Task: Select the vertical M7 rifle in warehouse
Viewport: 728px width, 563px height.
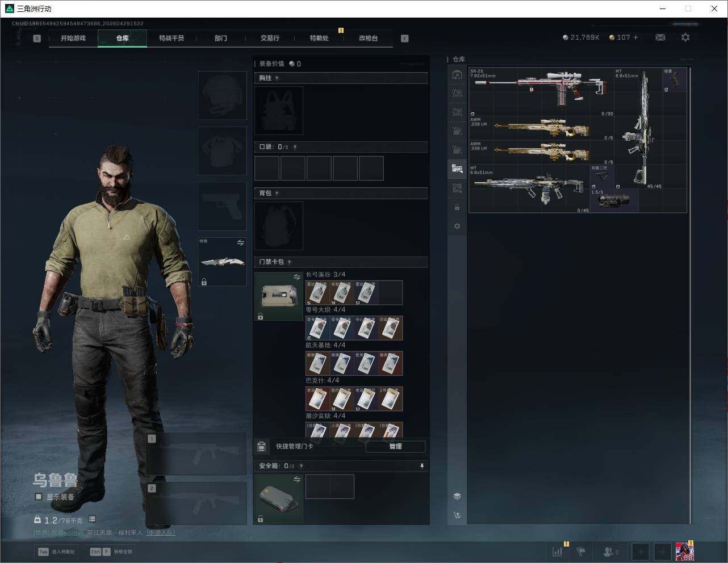Action: 639,129
